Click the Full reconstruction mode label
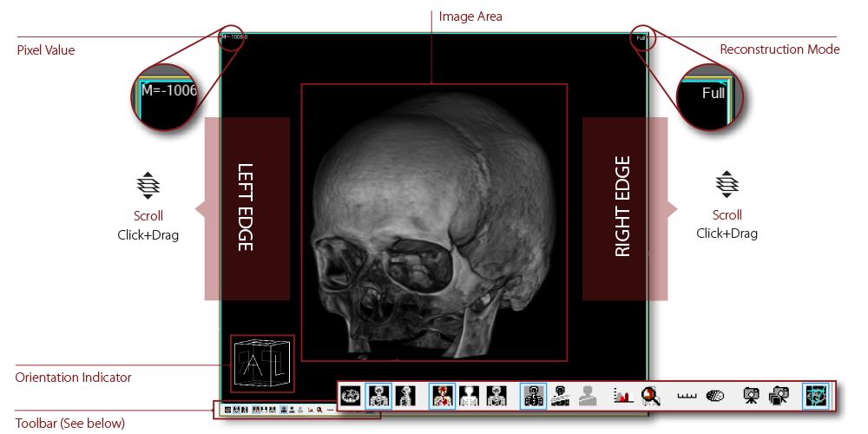 tap(641, 38)
